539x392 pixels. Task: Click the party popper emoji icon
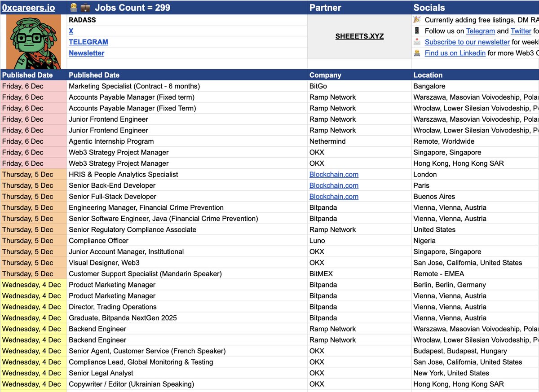coord(417,20)
